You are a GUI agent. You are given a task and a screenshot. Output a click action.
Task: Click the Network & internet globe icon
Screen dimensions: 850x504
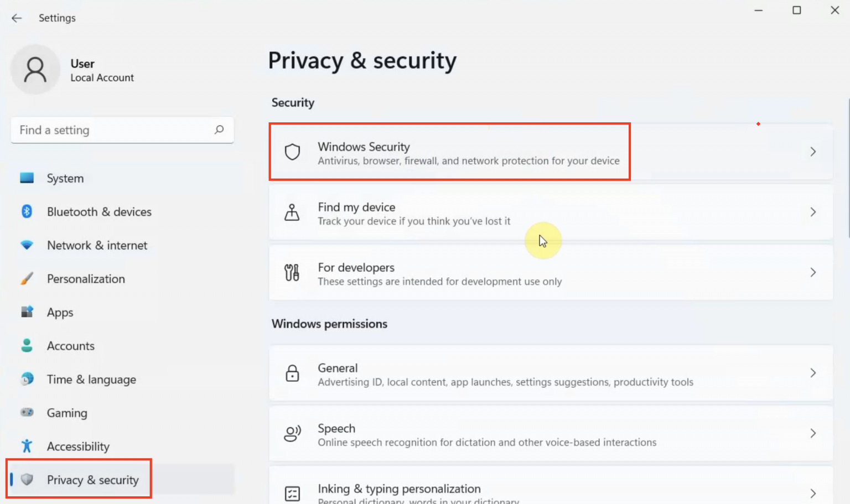tap(27, 245)
